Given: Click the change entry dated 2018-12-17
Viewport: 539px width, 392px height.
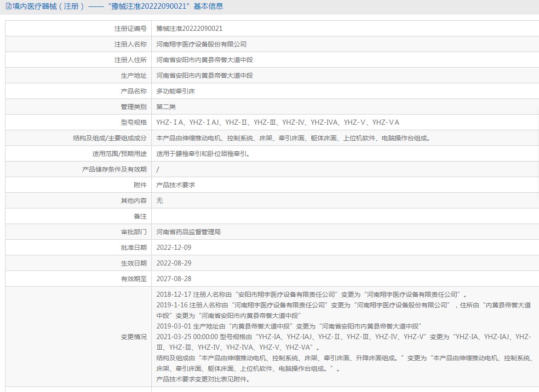Looking at the screenshot, I should coord(312,294).
